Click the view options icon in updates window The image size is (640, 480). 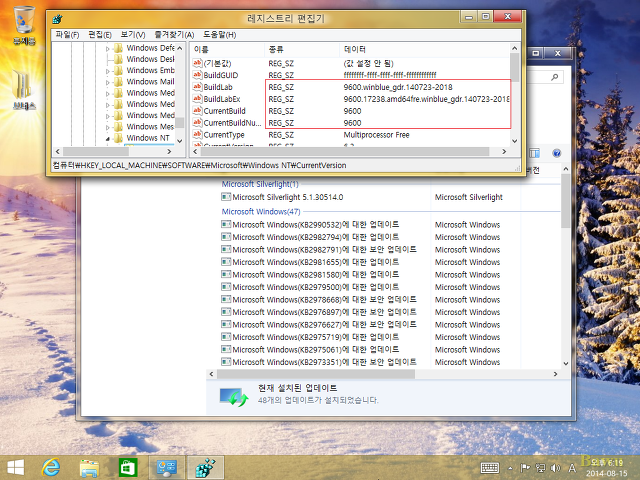[x=534, y=153]
